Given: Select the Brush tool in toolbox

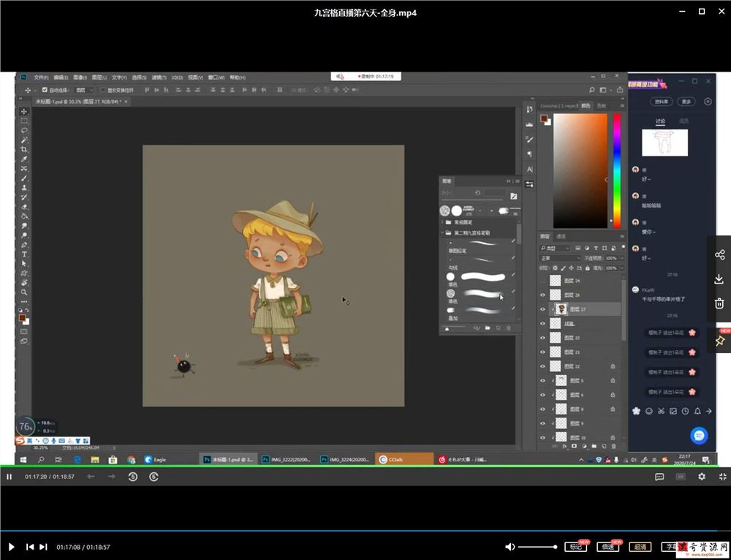Looking at the screenshot, I should click(24, 178).
